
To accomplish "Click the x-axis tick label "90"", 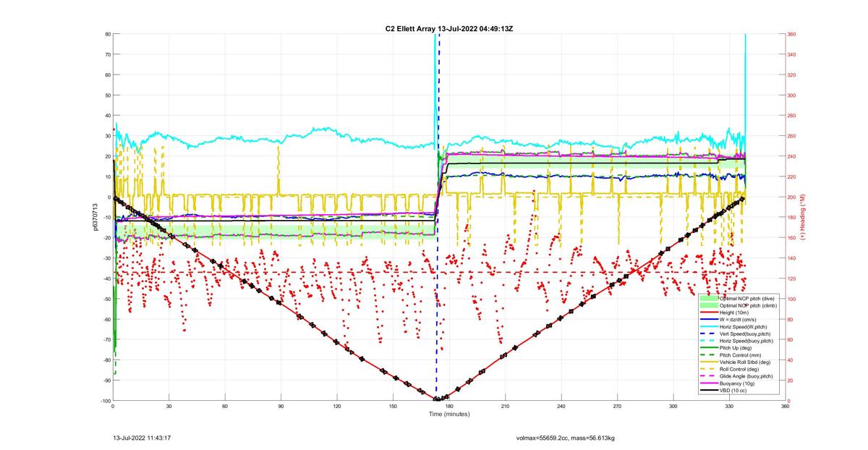I will click(281, 406).
